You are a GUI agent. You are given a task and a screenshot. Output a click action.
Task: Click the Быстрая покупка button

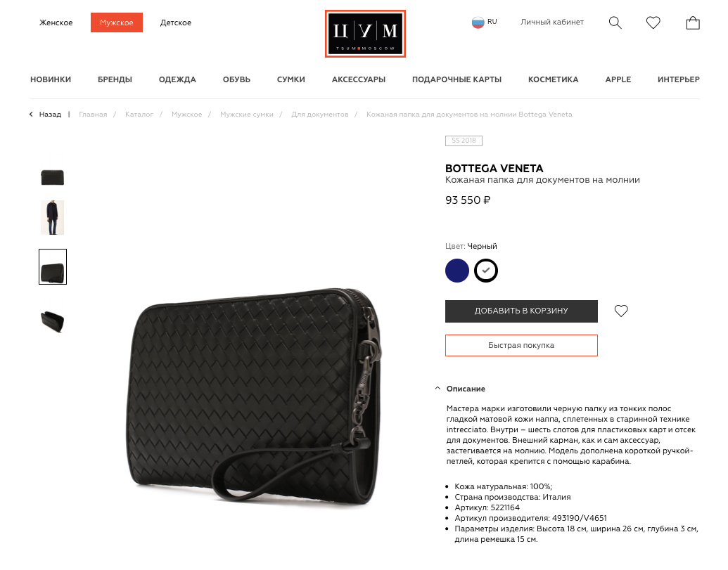tap(521, 346)
